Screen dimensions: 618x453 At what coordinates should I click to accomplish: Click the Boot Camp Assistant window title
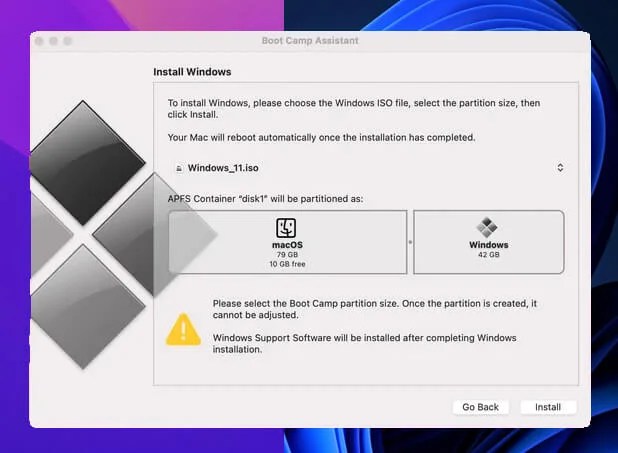(x=310, y=41)
